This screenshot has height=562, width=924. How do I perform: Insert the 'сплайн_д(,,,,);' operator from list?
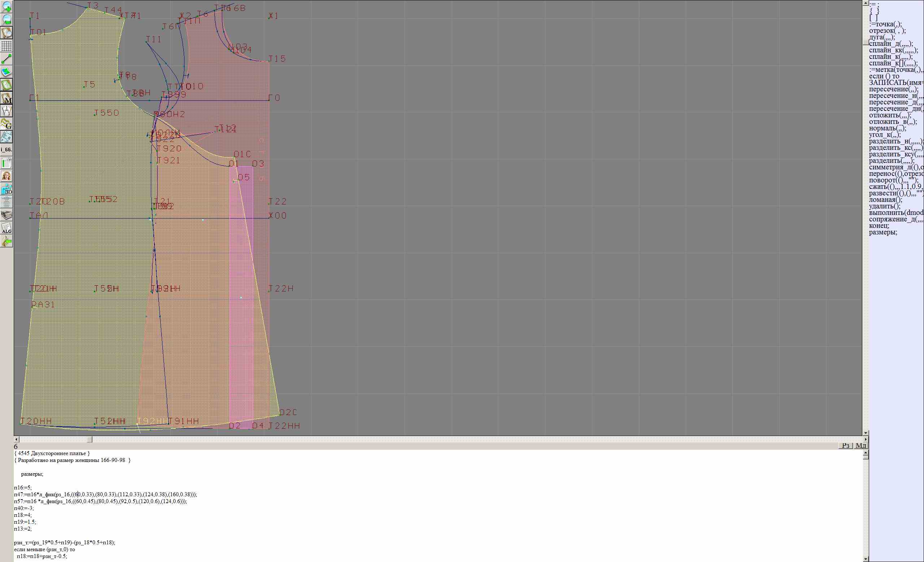pyautogui.click(x=891, y=44)
